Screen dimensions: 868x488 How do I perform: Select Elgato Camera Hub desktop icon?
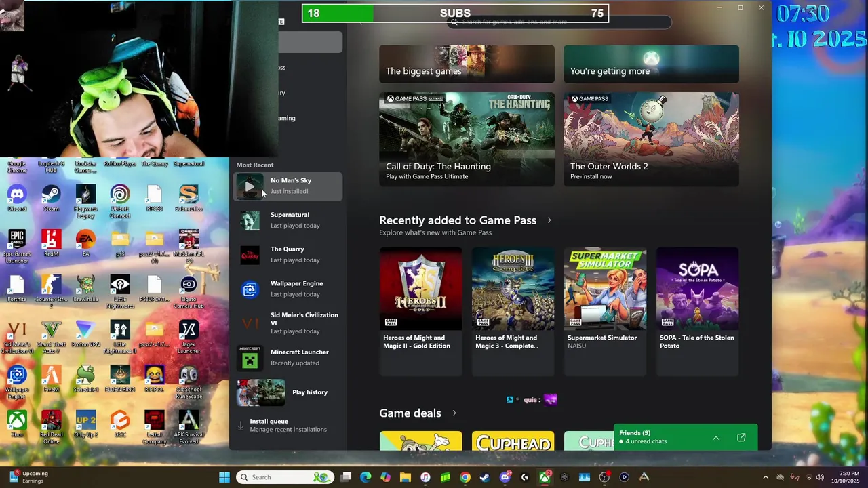pyautogui.click(x=189, y=292)
